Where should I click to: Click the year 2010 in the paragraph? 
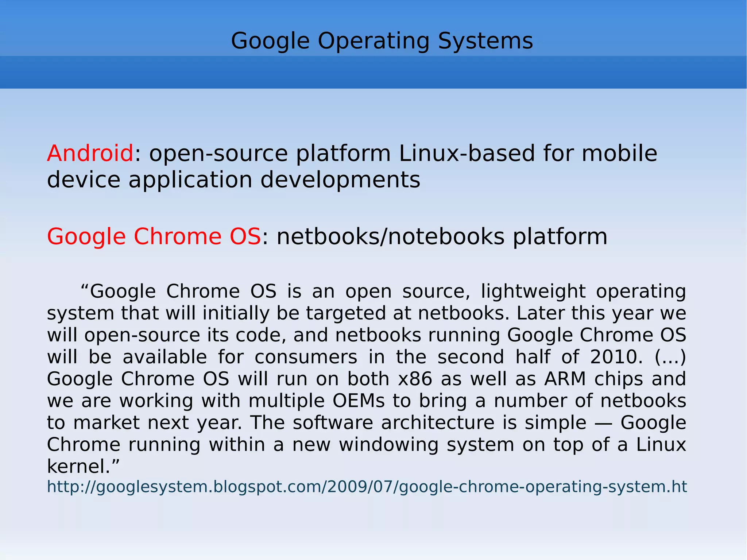(613, 357)
